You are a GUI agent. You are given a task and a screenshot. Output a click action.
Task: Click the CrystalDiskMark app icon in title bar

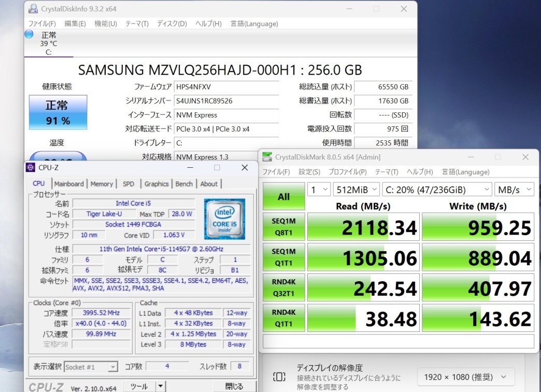coord(267,157)
